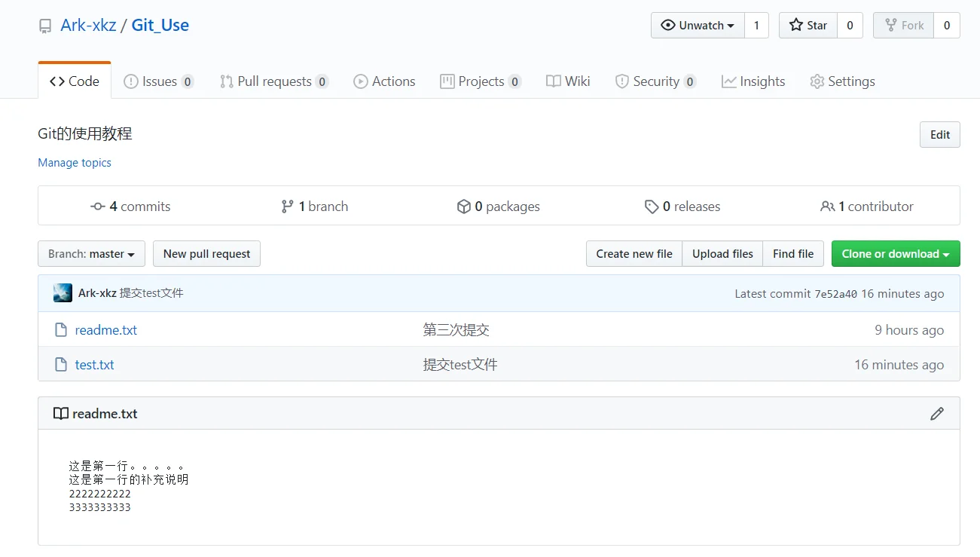Click the book icon in readme.txt header
The image size is (980, 557).
pos(60,414)
